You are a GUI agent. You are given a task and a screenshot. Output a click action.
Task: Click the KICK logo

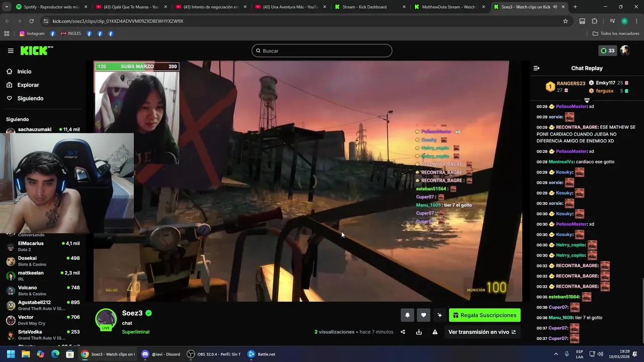36,51
